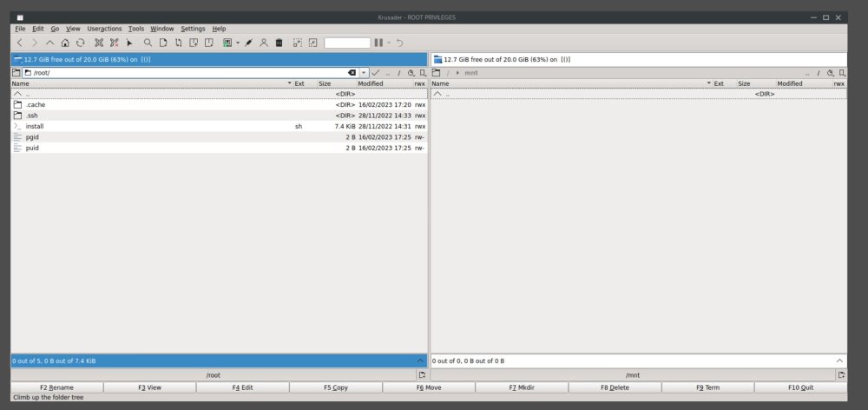Click the undo arrow icon in toolbar
This screenshot has height=410, width=868.
[399, 43]
